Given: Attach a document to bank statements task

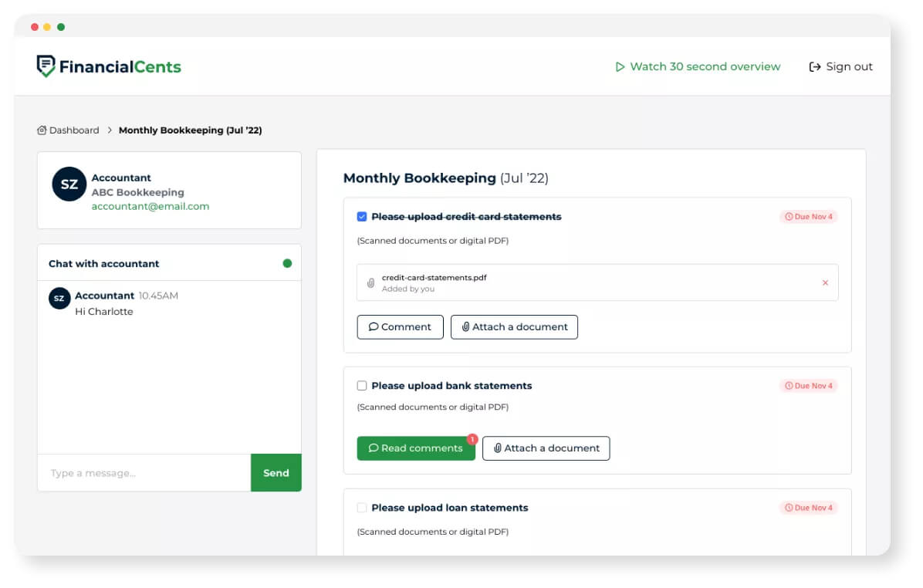Looking at the screenshot, I should click(x=546, y=448).
